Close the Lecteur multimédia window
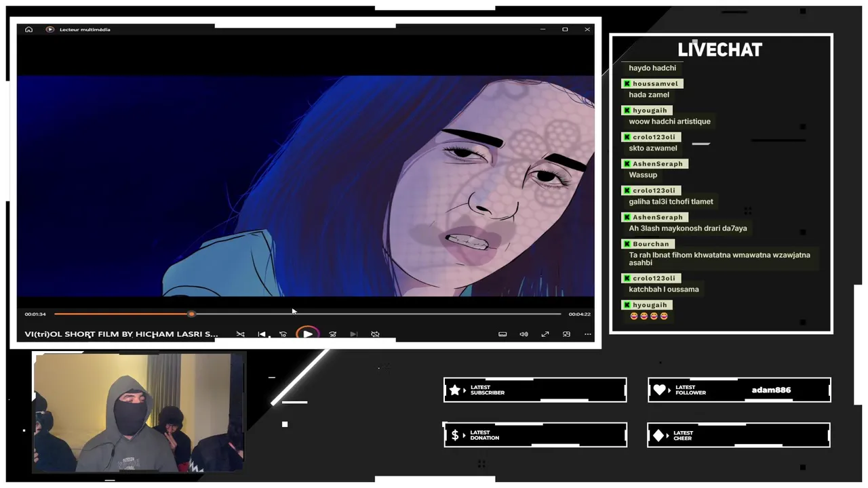The height and width of the screenshot is (488, 868). click(587, 29)
